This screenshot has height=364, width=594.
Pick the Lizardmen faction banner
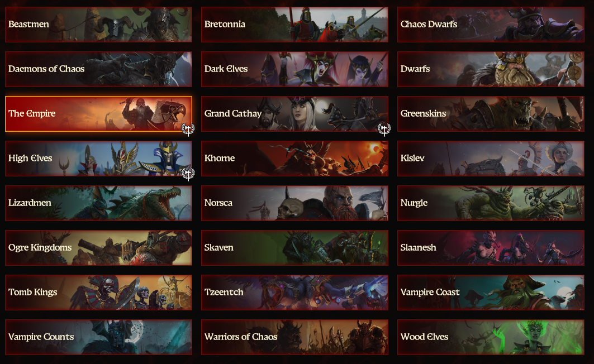tap(98, 203)
